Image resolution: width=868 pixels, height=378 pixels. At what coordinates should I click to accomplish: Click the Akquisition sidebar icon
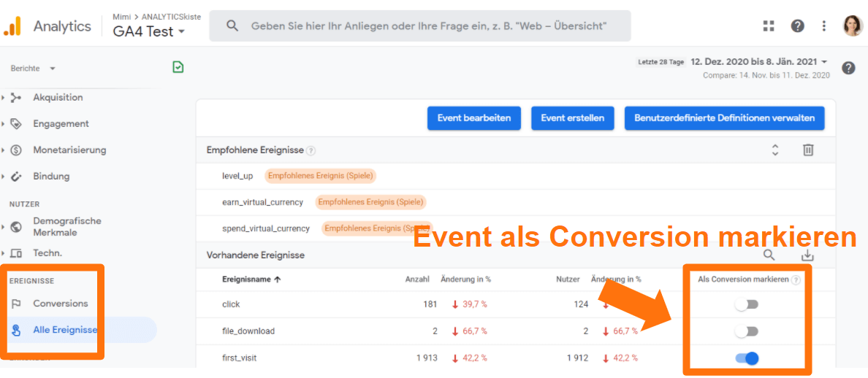(x=16, y=97)
